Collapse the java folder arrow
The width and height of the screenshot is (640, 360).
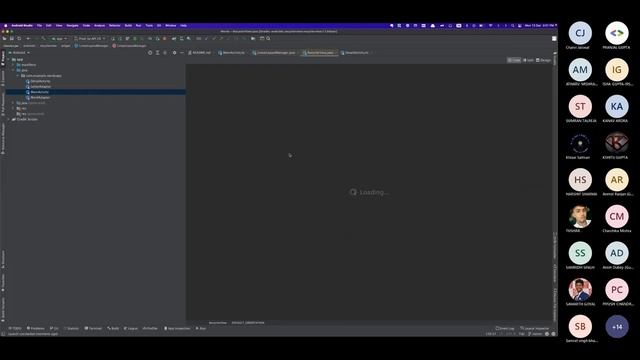tap(13, 70)
